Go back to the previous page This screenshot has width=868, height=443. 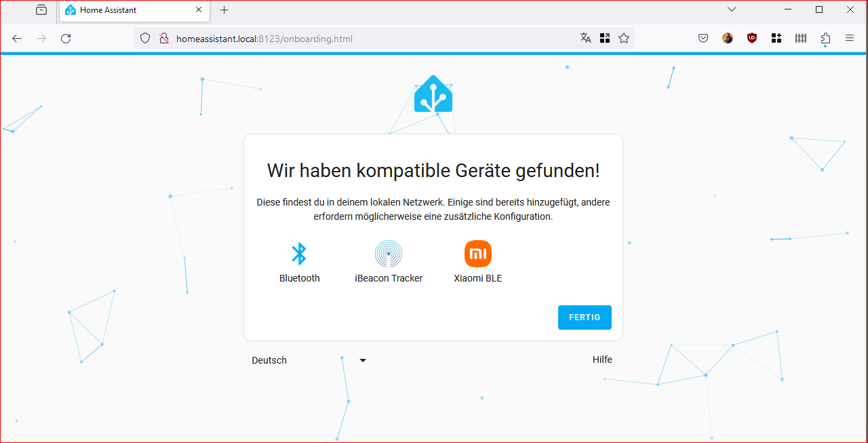tap(17, 39)
